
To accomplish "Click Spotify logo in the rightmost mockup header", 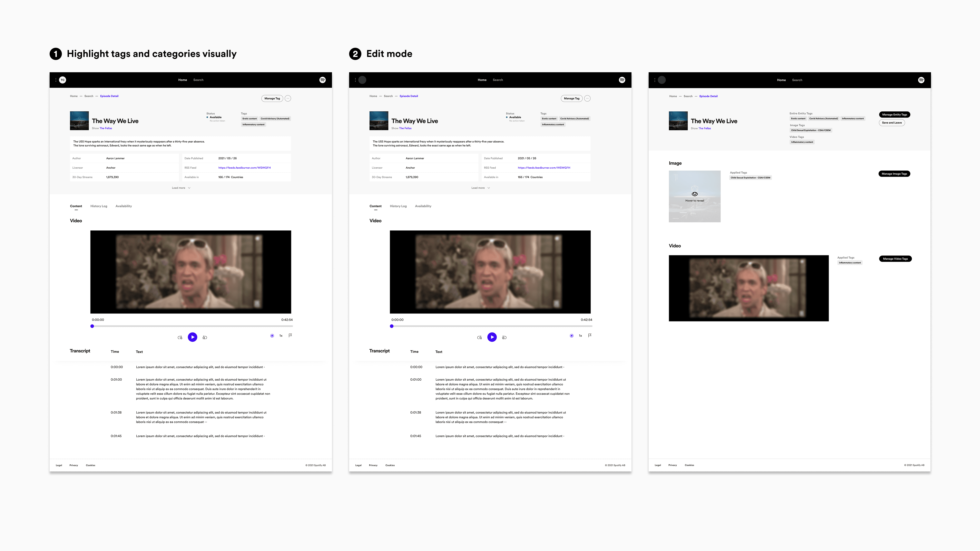I will coord(921,80).
